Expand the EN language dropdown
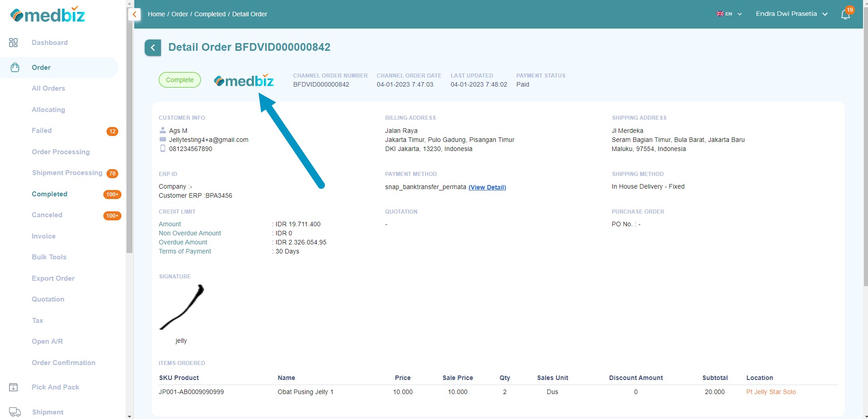The image size is (868, 419). coord(729,14)
